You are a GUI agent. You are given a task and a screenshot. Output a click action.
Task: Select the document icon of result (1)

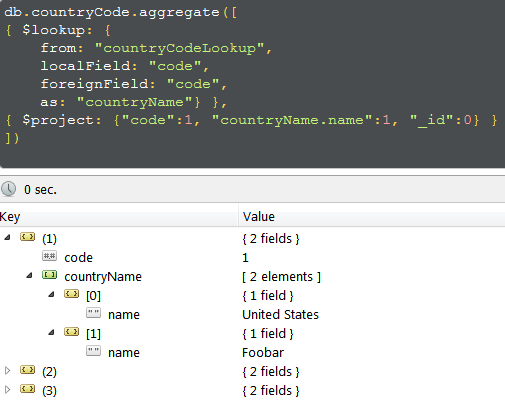[x=27, y=237]
